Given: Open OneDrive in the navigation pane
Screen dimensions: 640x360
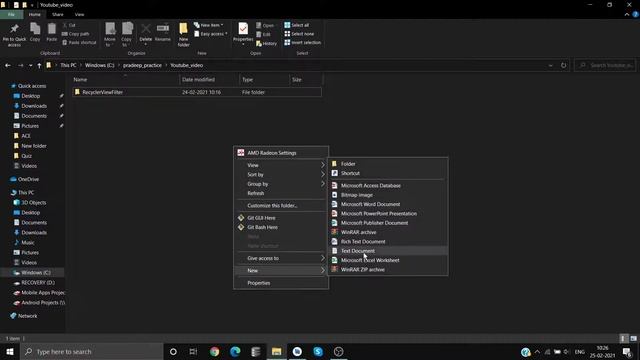Looking at the screenshot, I should tap(28, 179).
